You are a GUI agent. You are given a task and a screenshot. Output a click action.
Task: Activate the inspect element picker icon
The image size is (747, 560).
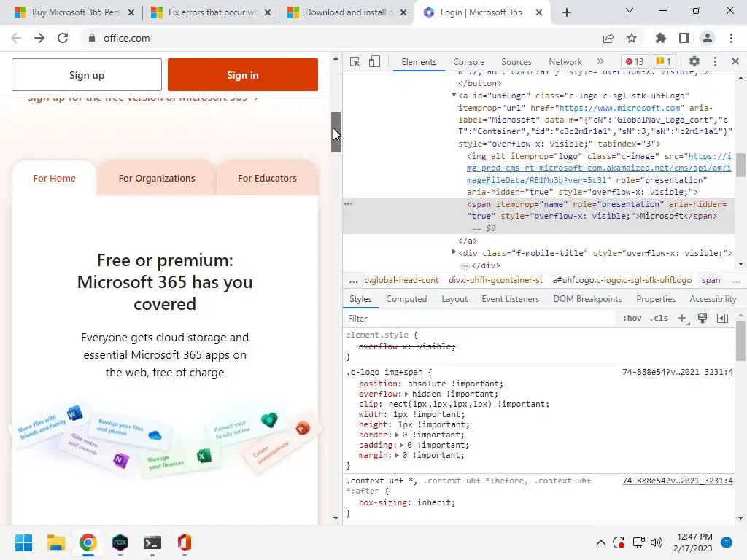[x=355, y=62]
